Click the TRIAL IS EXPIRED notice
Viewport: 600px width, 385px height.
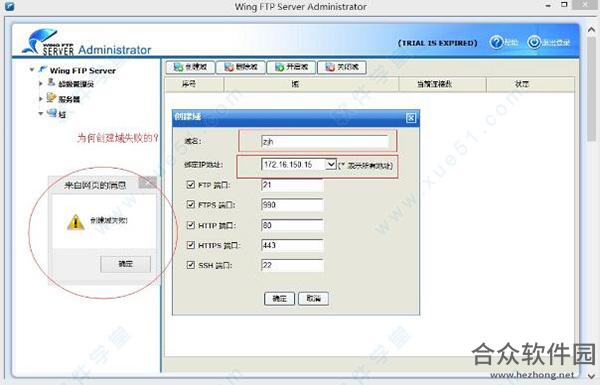[438, 43]
